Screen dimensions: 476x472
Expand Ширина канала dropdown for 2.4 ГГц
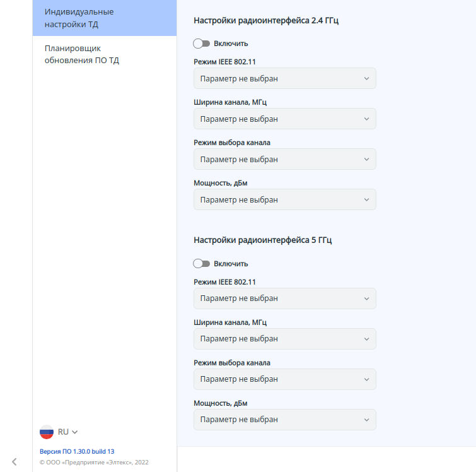pyautogui.click(x=284, y=119)
